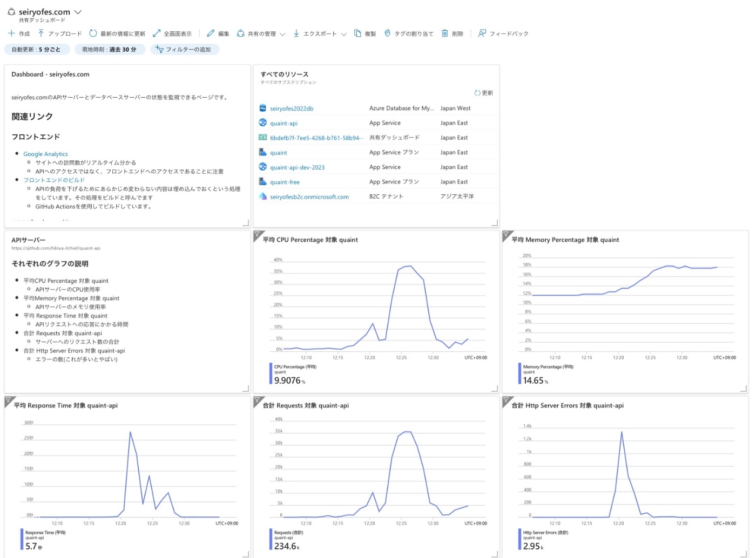Viewport: 756px width, 558px height.
Task: Click the 共有の管理 icon
Action: click(240, 33)
